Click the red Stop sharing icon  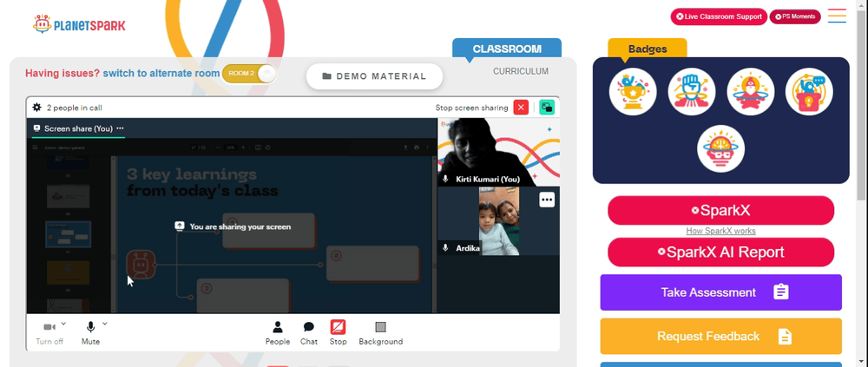pyautogui.click(x=339, y=327)
